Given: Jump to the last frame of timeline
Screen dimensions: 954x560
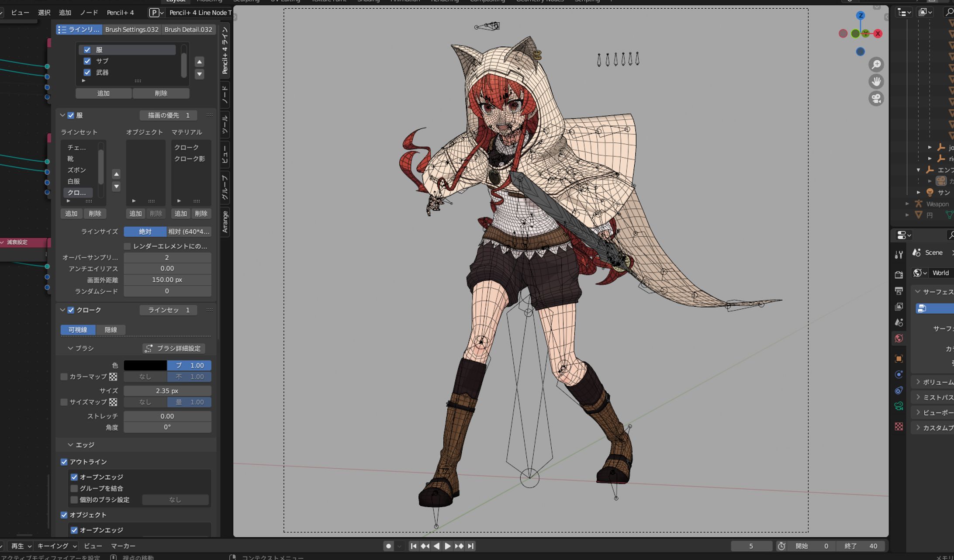Looking at the screenshot, I should coord(470,546).
